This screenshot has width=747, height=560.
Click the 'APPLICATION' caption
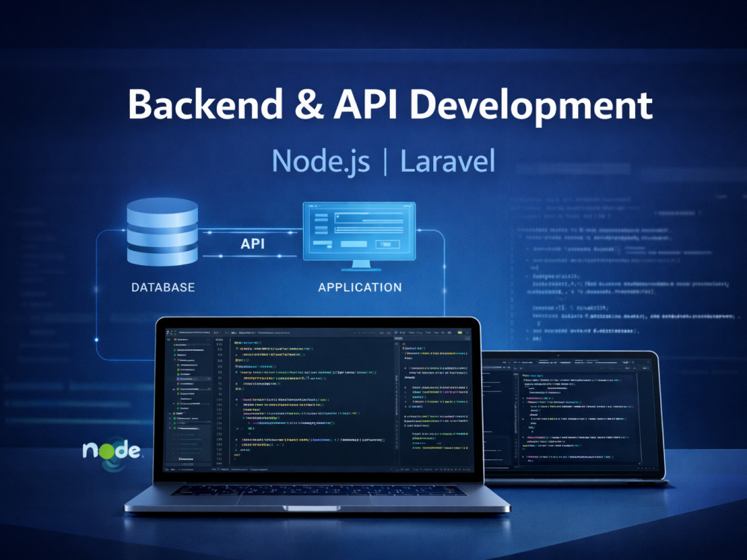click(x=360, y=287)
